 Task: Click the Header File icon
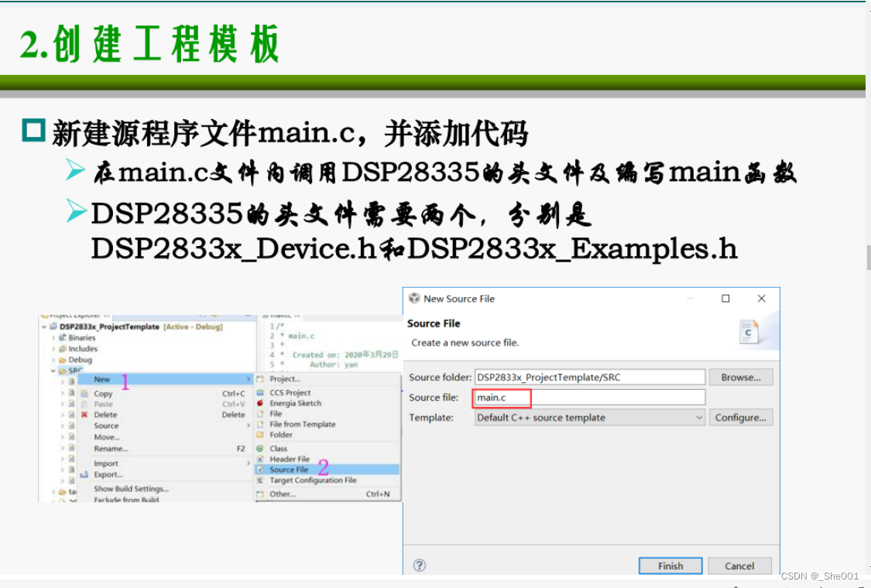point(259,460)
